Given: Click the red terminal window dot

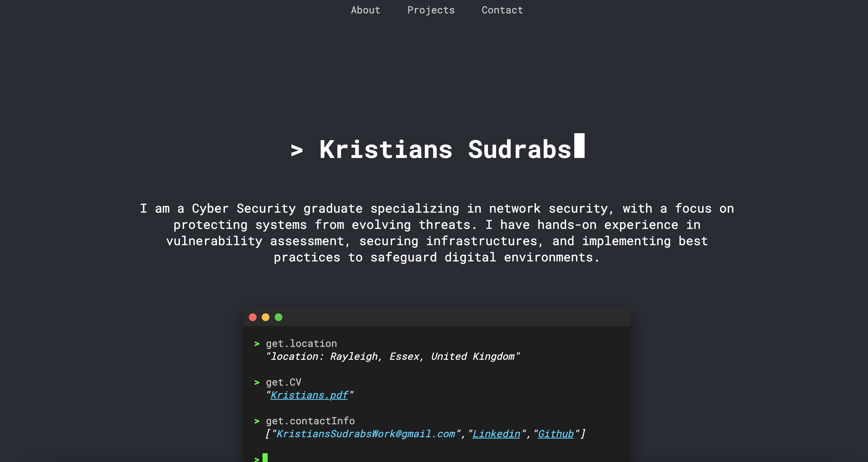Looking at the screenshot, I should pyautogui.click(x=253, y=317).
